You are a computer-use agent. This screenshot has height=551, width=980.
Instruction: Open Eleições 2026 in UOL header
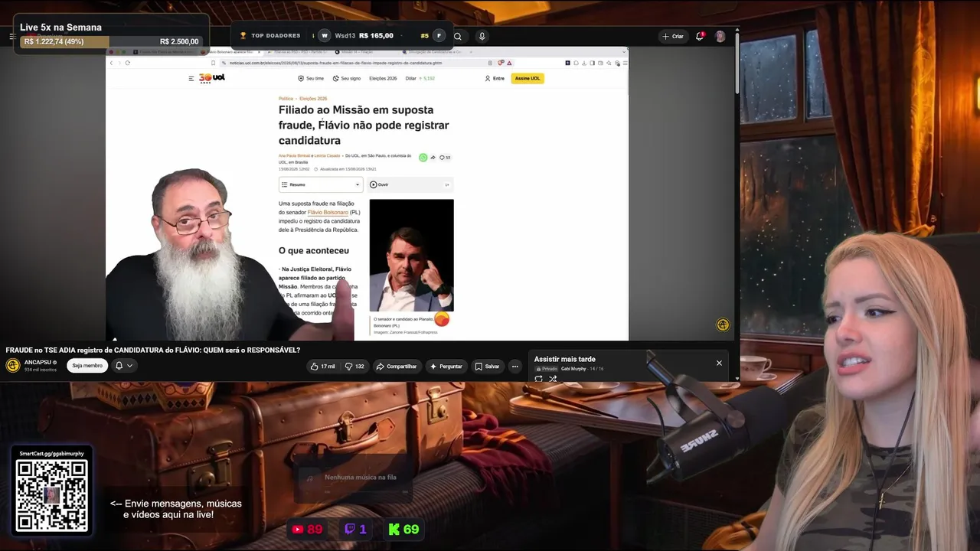click(x=383, y=78)
